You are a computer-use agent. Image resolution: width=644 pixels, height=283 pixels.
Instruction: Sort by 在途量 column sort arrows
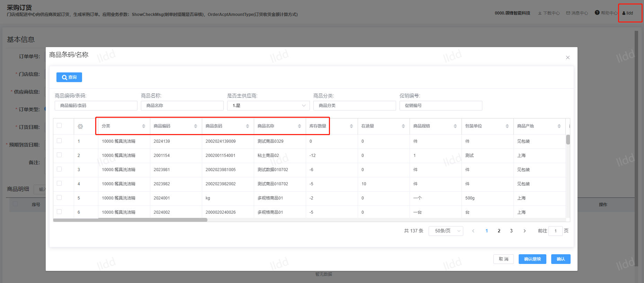click(x=403, y=126)
